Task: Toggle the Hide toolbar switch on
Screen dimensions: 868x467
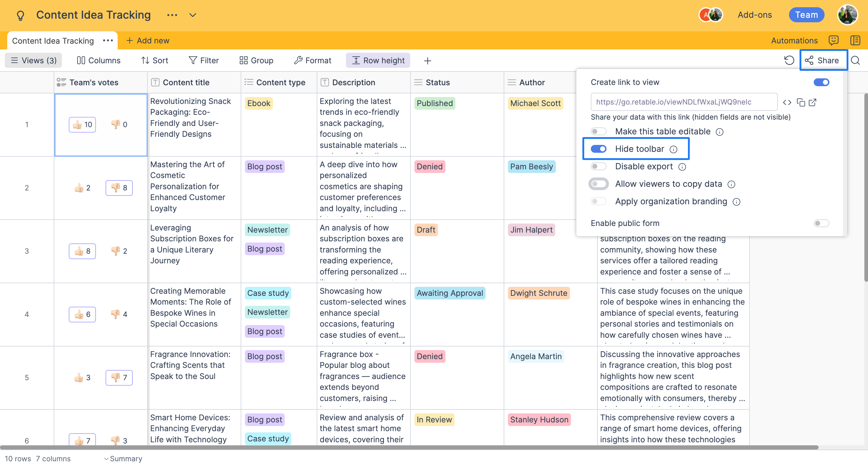Action: (599, 149)
